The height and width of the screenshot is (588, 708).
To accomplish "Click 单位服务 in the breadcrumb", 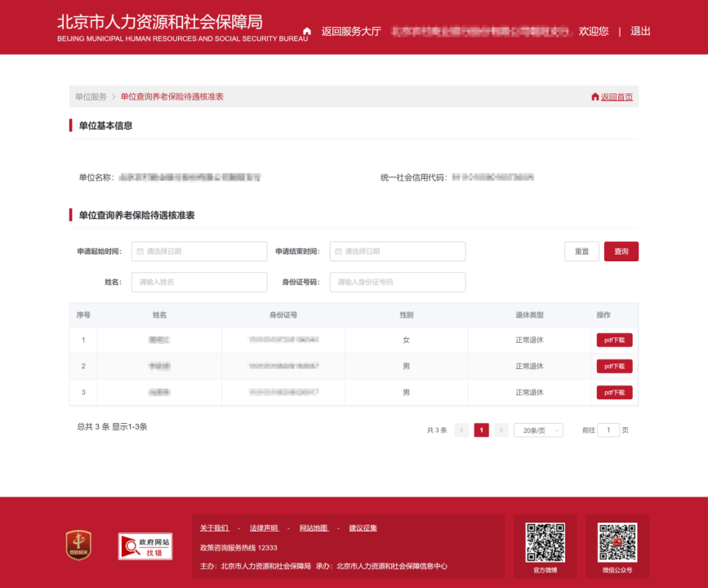I will pyautogui.click(x=91, y=97).
